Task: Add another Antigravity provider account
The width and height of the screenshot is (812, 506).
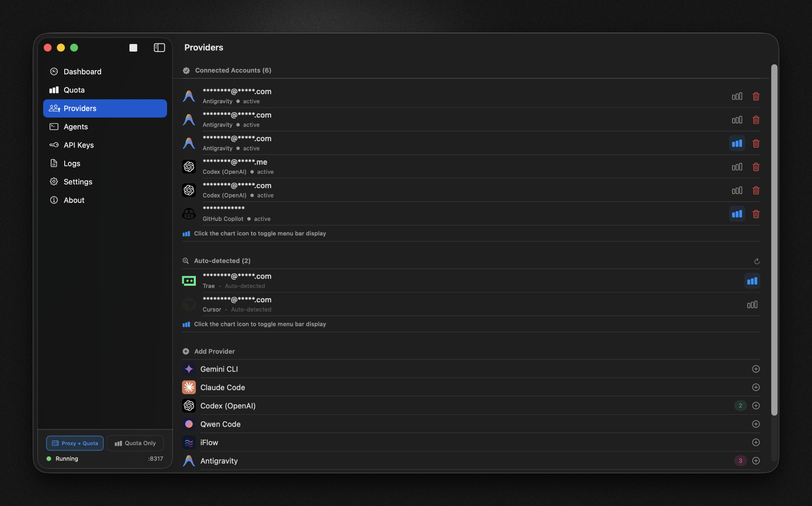Action: [x=756, y=461]
